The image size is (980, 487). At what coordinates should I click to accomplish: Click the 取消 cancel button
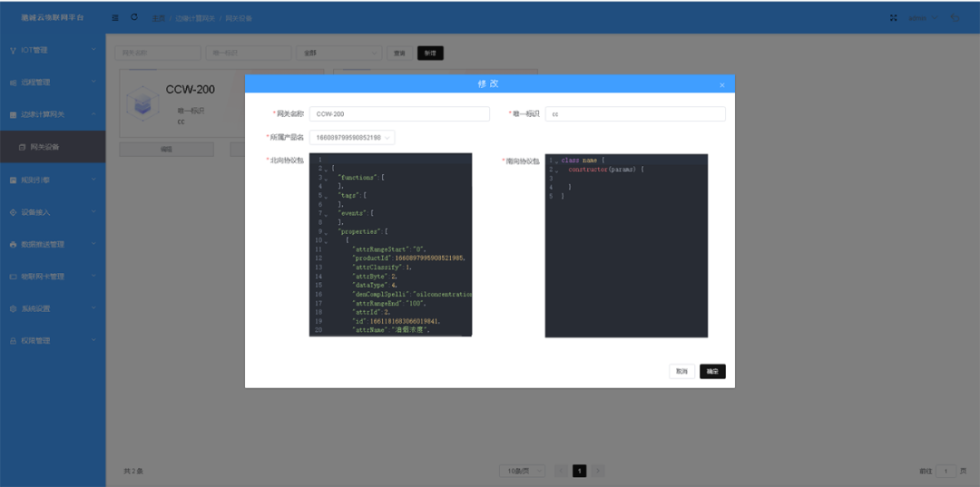[x=681, y=372]
